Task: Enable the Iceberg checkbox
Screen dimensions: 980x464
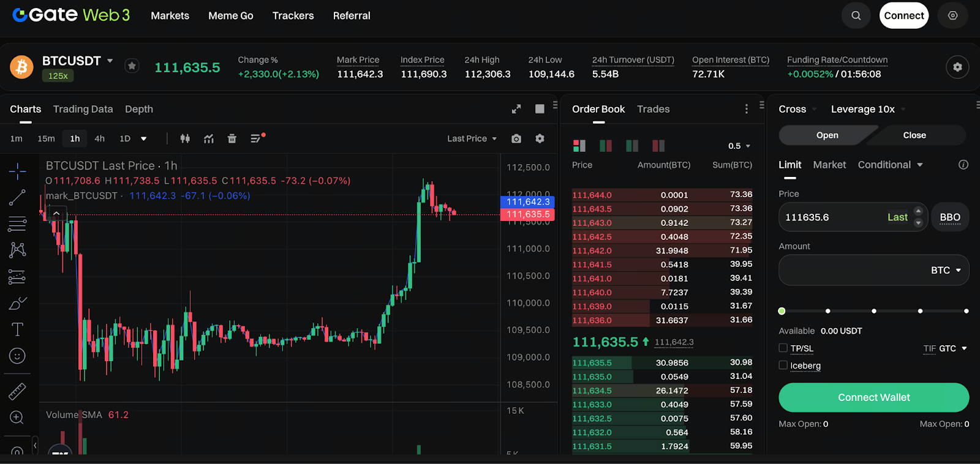Action: (783, 365)
